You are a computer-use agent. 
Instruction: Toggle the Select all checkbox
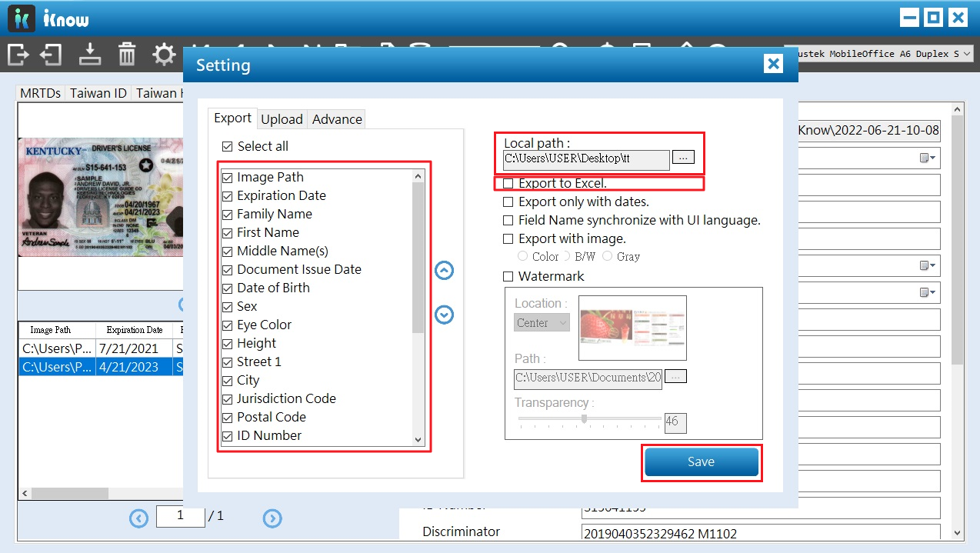[x=227, y=146]
